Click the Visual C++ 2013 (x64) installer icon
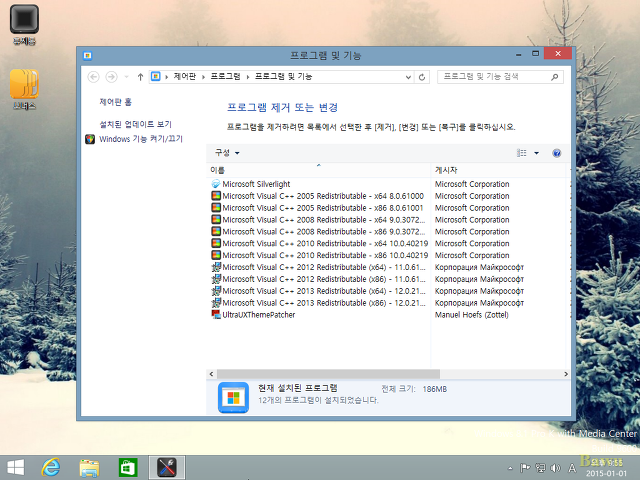640x480 pixels. pos(216,291)
